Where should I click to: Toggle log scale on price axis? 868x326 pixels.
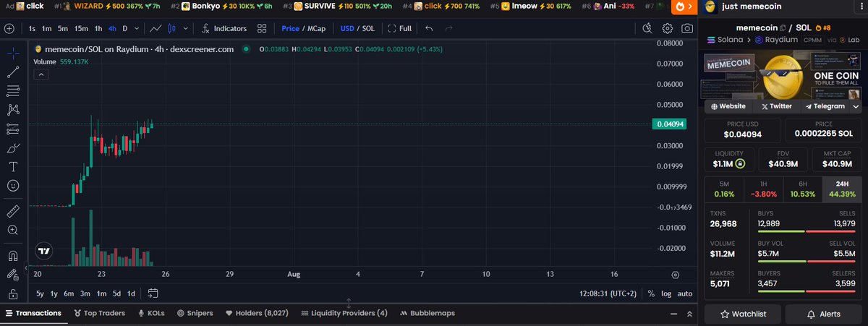coord(666,293)
